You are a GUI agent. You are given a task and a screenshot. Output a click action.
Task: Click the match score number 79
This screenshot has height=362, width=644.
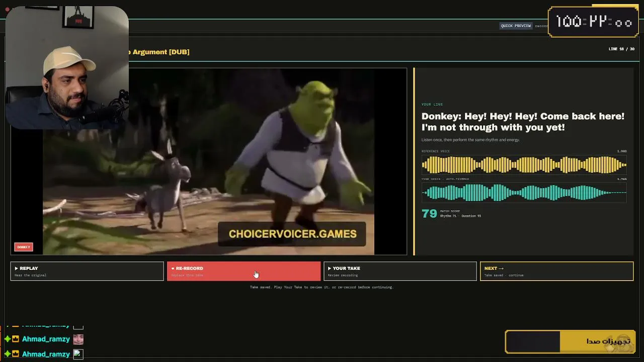tap(429, 214)
